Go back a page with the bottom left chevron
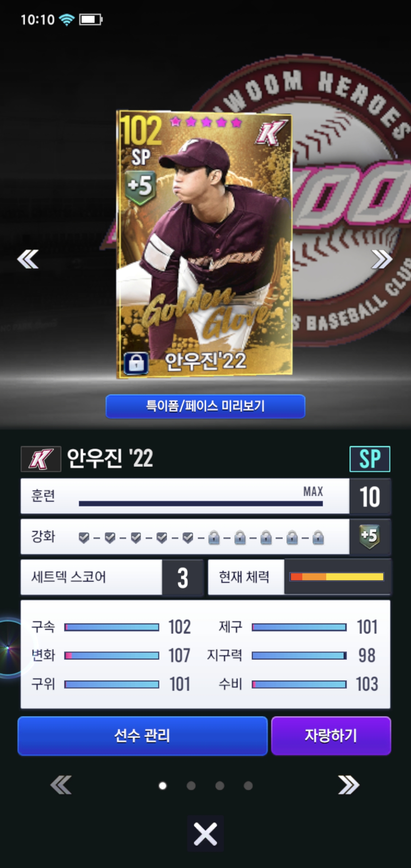Screen dimensions: 411x868 61,785
